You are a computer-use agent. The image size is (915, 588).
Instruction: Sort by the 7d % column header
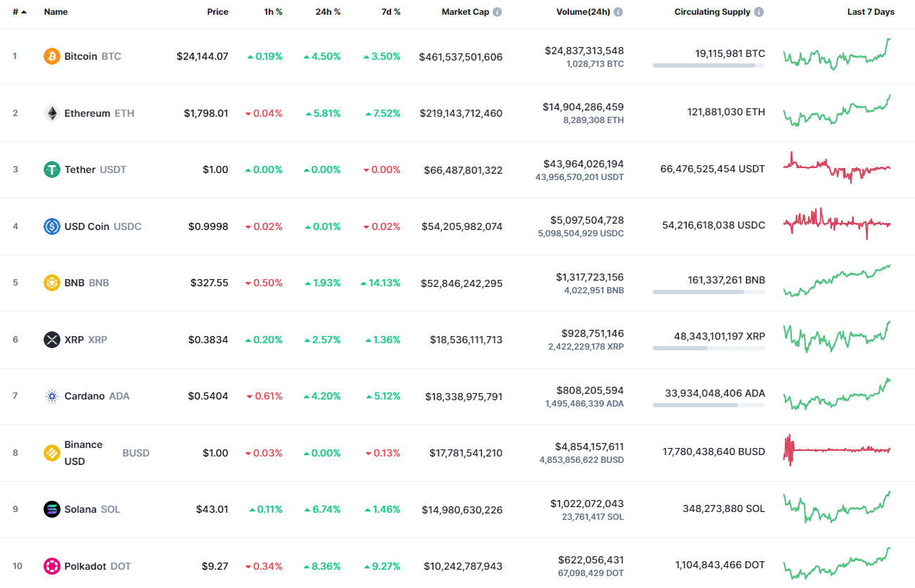391,11
